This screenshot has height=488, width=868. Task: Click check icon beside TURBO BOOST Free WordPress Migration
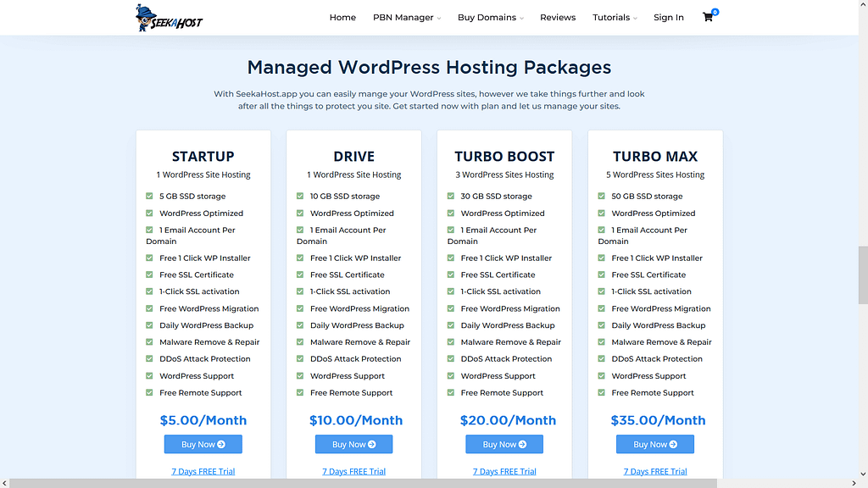point(451,308)
